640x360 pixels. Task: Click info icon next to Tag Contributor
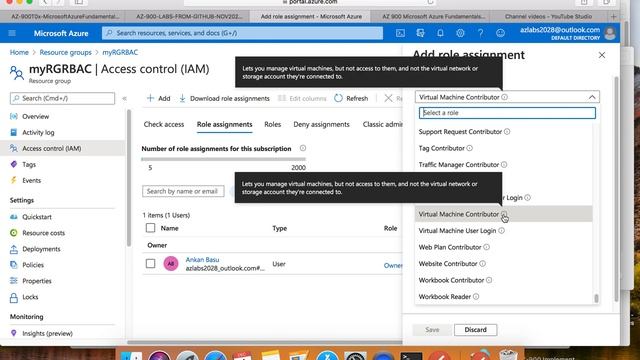coord(469,148)
